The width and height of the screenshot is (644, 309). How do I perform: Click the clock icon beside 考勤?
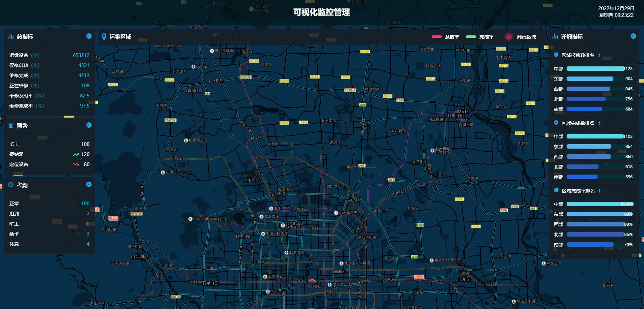(x=11, y=185)
